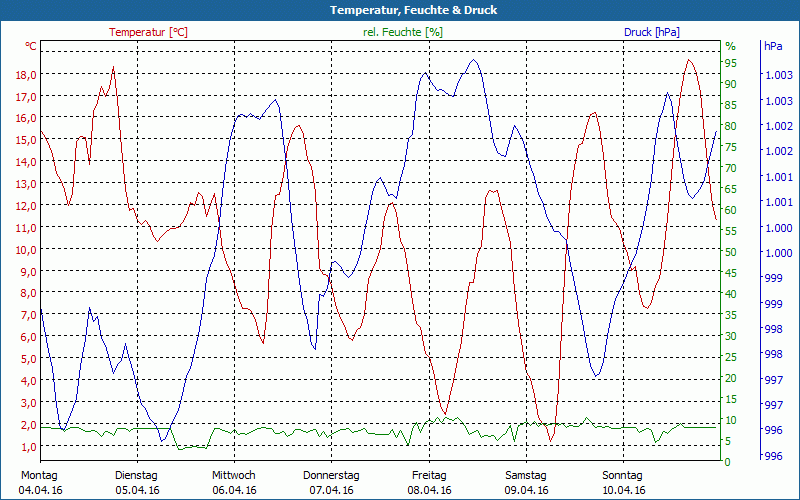Click the '50' humidity axis value
Screen dimensions: 800x500
point(731,252)
